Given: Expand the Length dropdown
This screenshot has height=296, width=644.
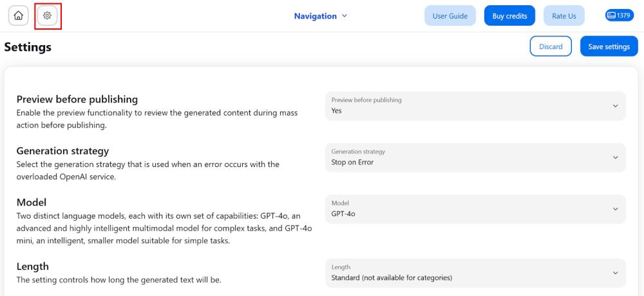Looking at the screenshot, I should (475, 273).
